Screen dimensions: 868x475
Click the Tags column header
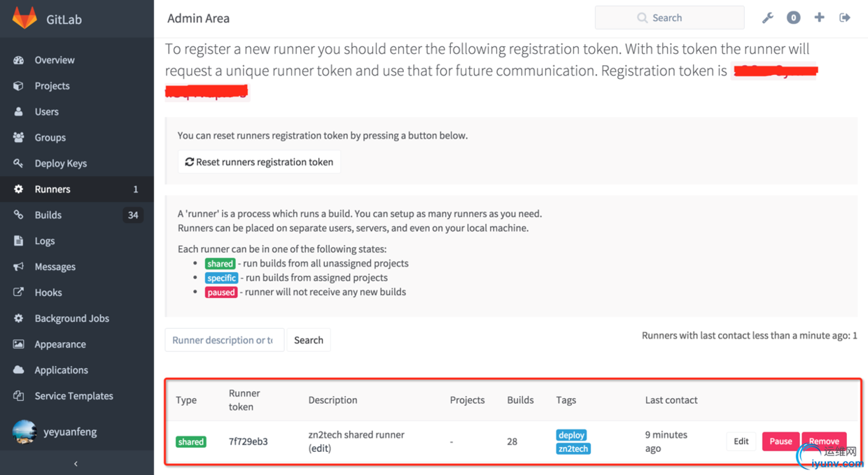tap(566, 400)
